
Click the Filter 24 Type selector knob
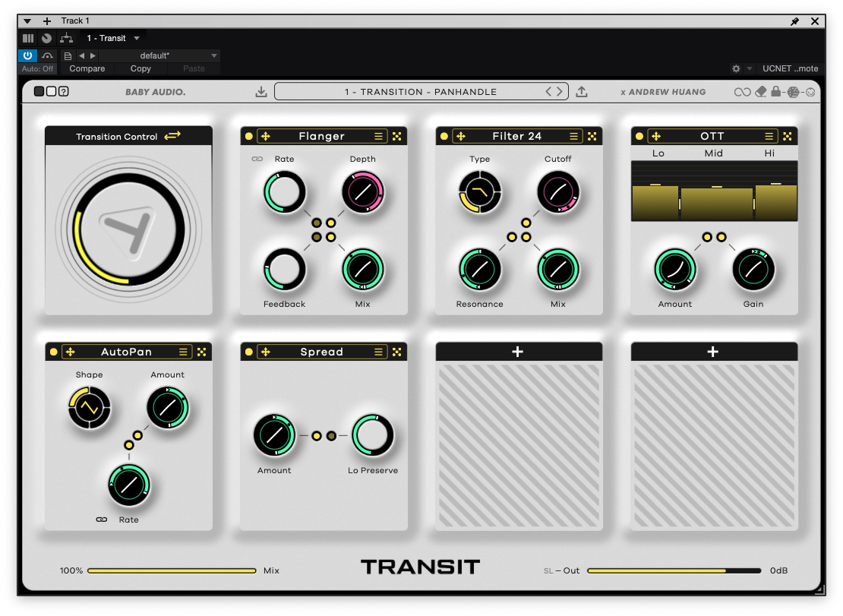point(479,192)
